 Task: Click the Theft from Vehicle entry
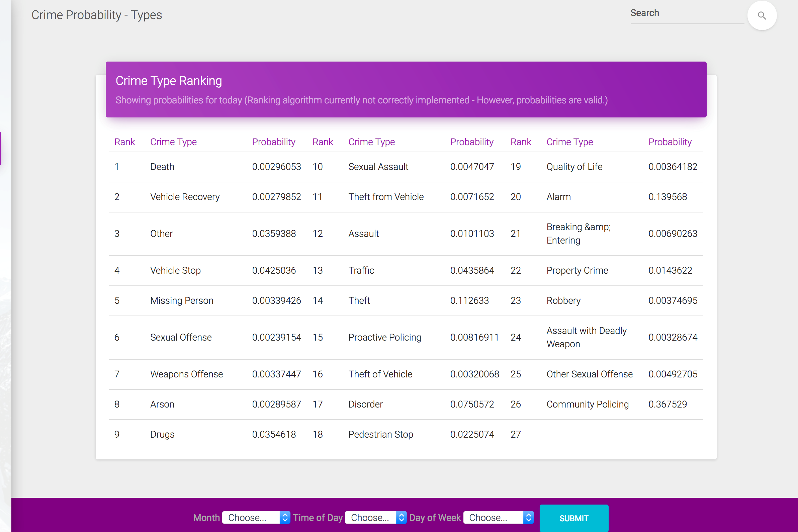click(x=386, y=197)
